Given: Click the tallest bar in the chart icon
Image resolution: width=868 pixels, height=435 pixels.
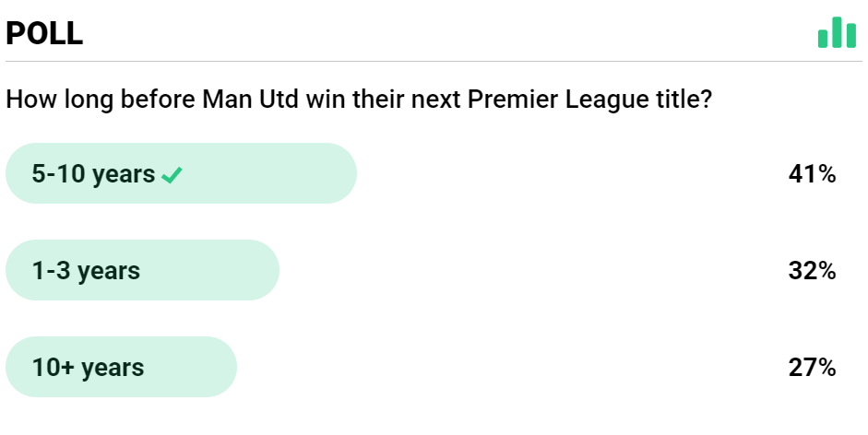Looking at the screenshot, I should [x=837, y=31].
